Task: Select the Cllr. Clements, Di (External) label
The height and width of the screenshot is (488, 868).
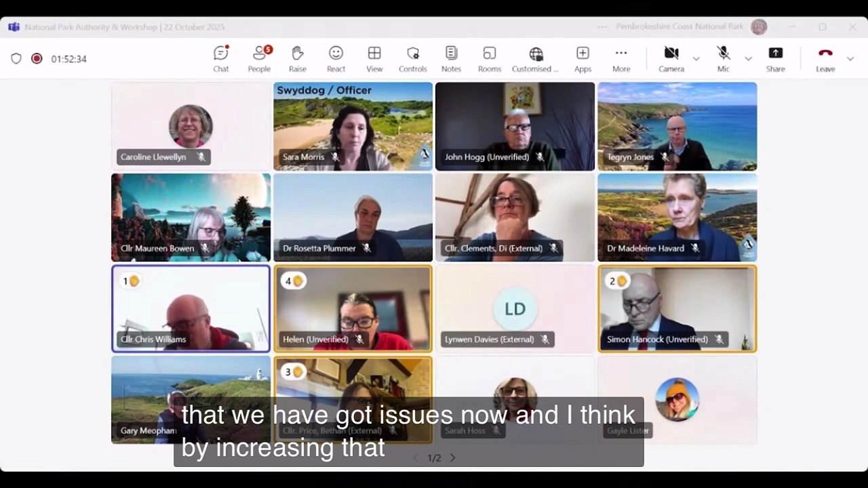Action: click(x=494, y=248)
